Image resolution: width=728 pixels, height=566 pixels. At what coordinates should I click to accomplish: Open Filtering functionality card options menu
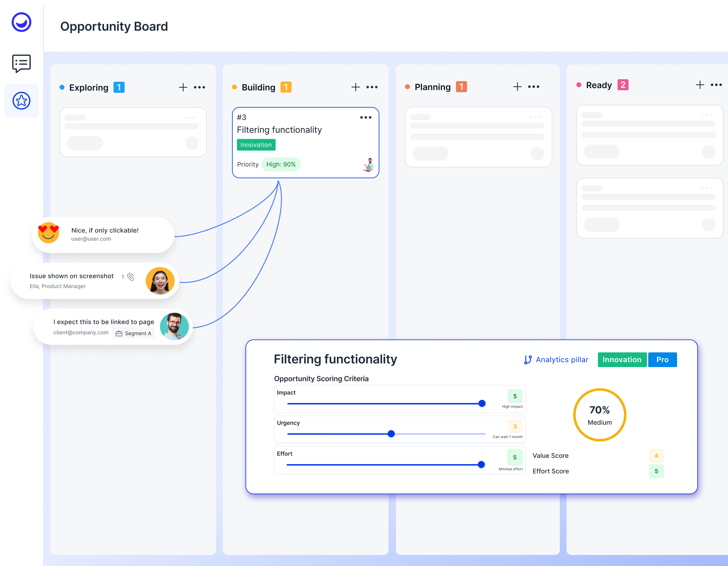click(366, 117)
